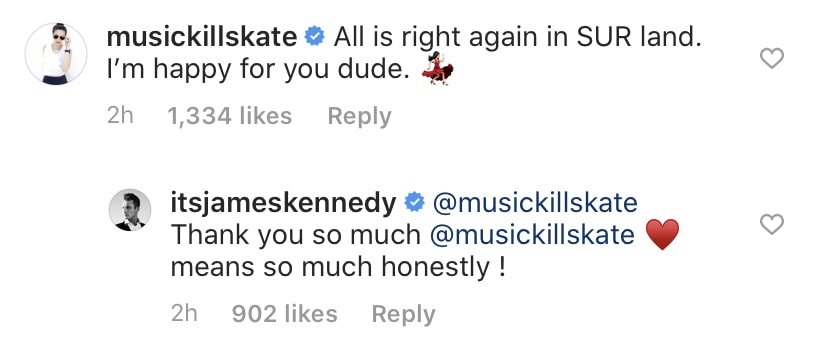Like itsjameskennedy's reply with the heart icon
The image size is (828, 360).
click(x=771, y=224)
